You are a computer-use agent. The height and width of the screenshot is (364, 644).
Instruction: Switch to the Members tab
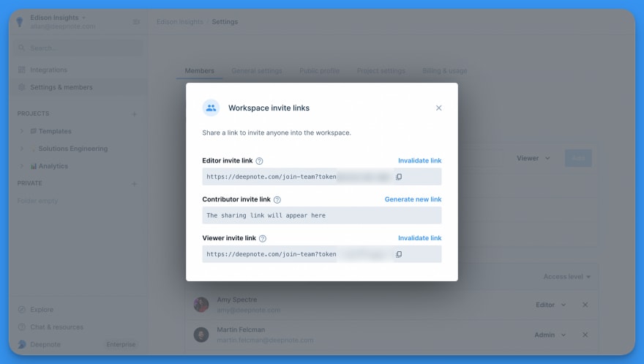click(x=200, y=70)
